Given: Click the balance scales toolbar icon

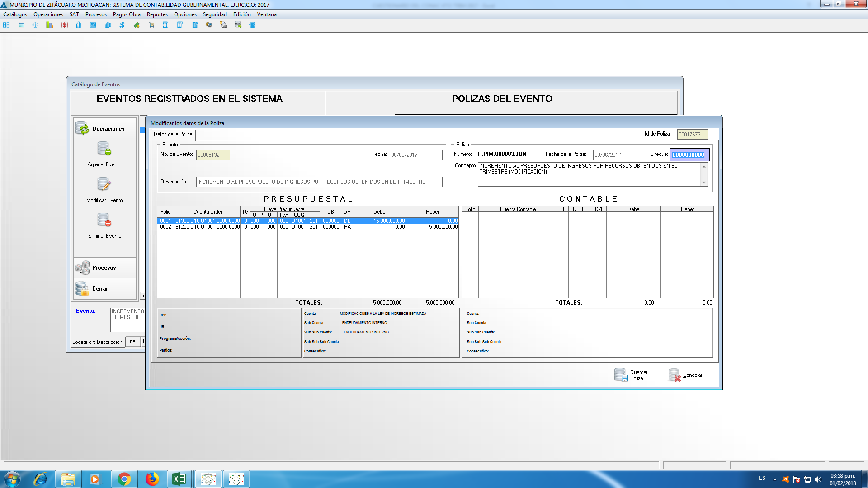Looking at the screenshot, I should 35,25.
